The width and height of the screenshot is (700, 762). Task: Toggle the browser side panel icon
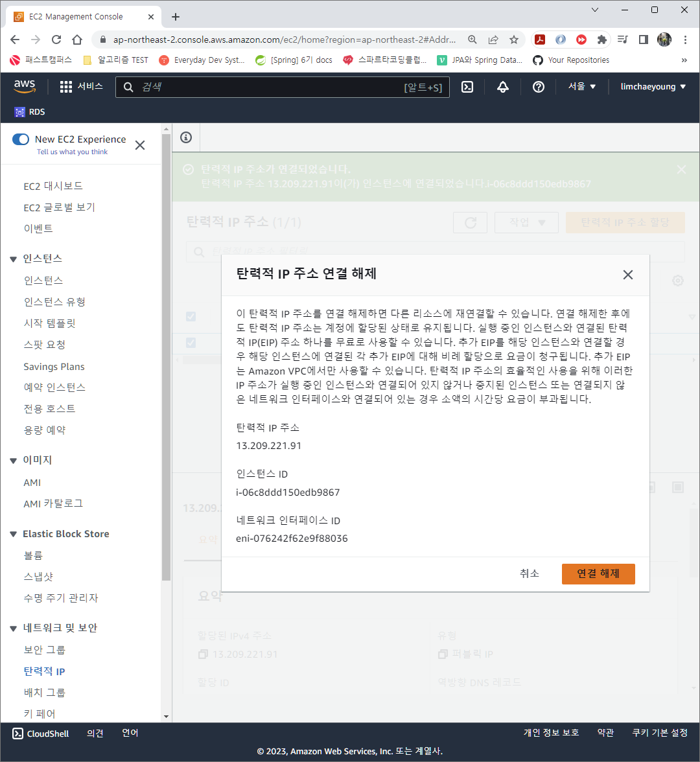coord(644,40)
